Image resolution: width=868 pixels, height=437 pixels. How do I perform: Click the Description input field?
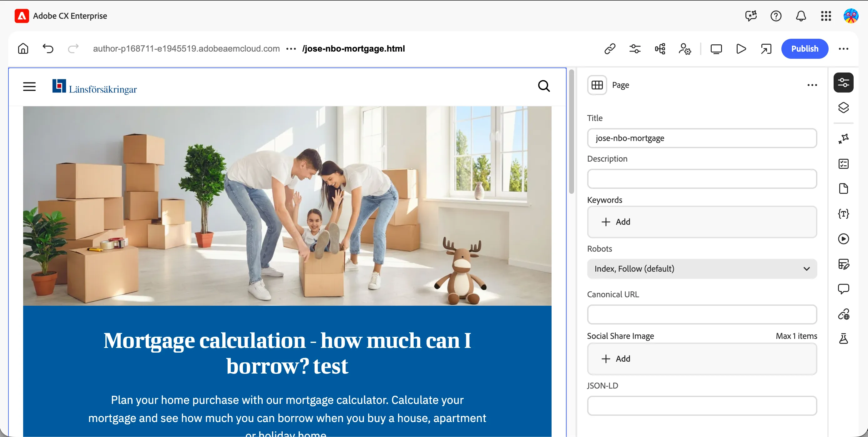coord(702,178)
